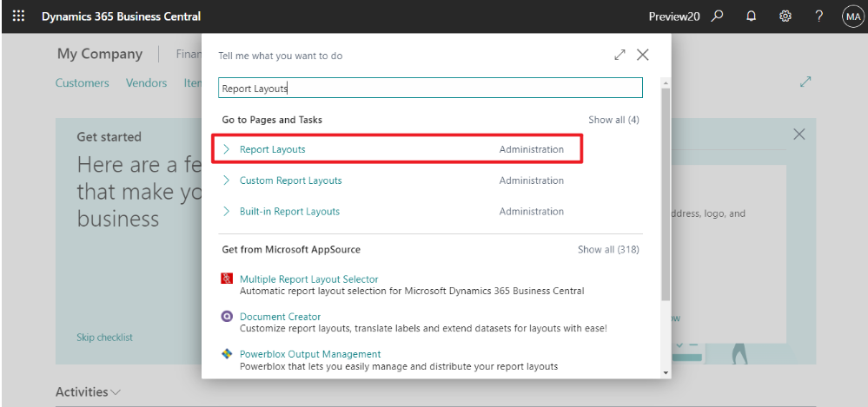Click chevron beside Custom Report Layouts
The width and height of the screenshot is (868, 407).
click(226, 181)
